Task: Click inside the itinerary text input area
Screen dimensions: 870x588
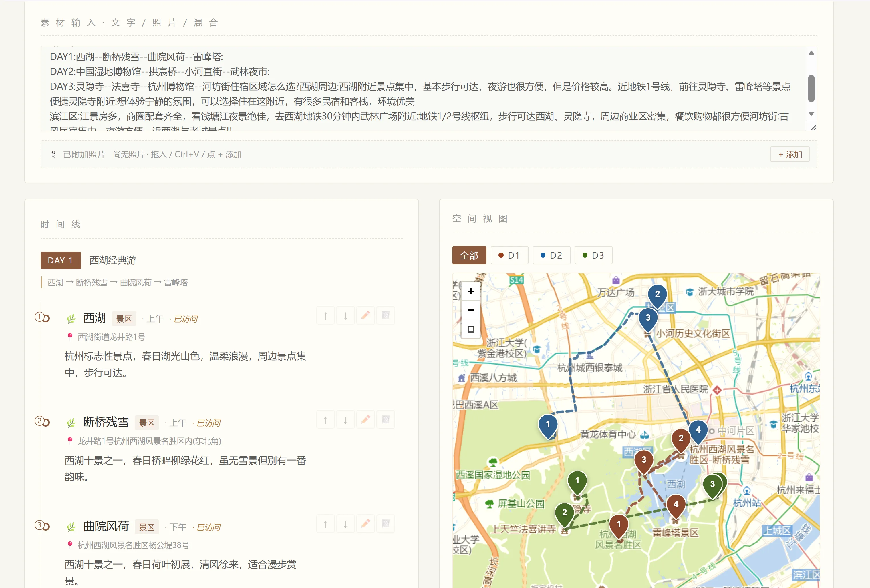Action: click(423, 89)
